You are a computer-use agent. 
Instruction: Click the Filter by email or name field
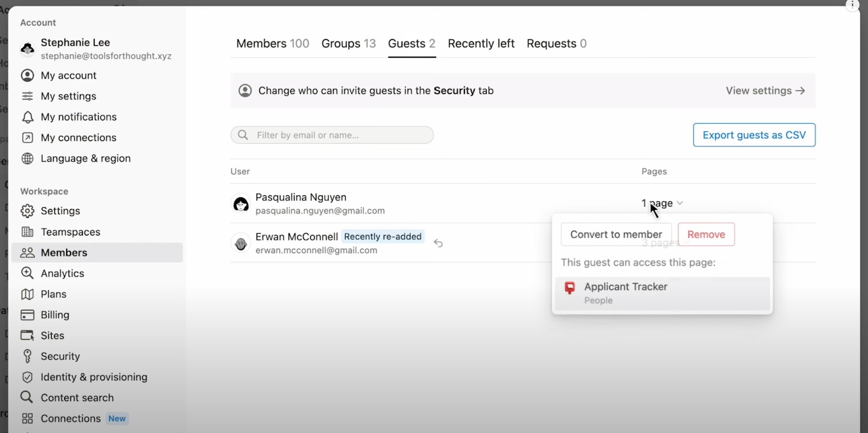(332, 135)
